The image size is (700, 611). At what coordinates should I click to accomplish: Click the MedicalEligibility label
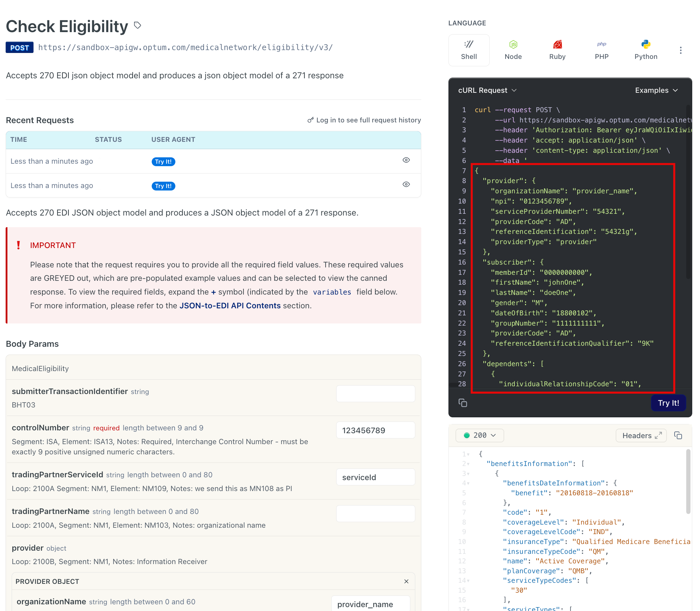click(x=40, y=369)
